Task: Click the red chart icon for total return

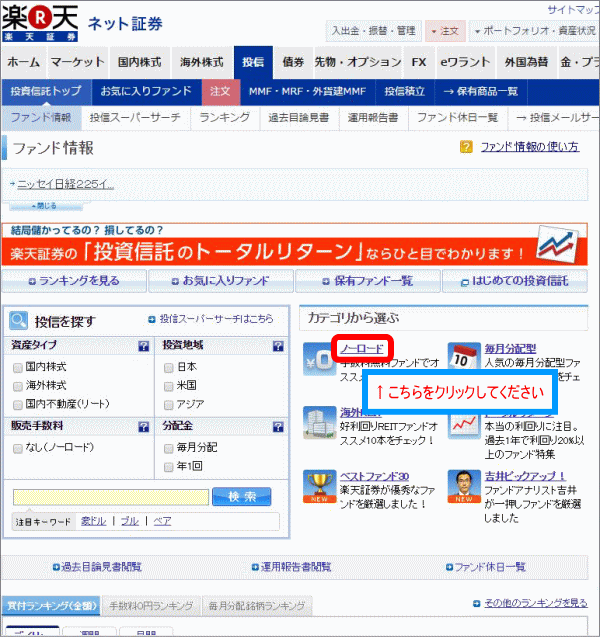Action: (x=464, y=427)
